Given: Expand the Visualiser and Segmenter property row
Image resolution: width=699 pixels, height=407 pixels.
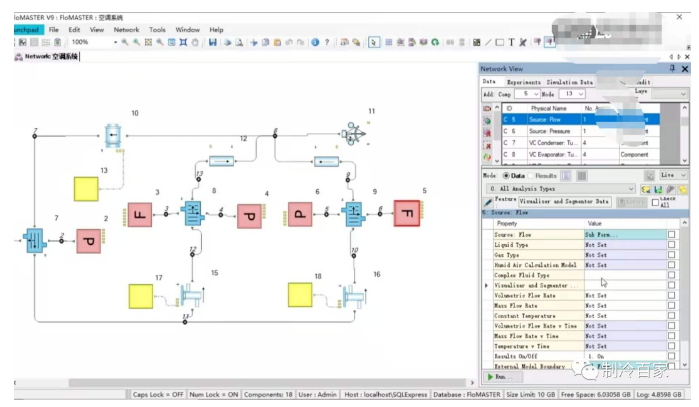Looking at the screenshot, I should [486, 285].
